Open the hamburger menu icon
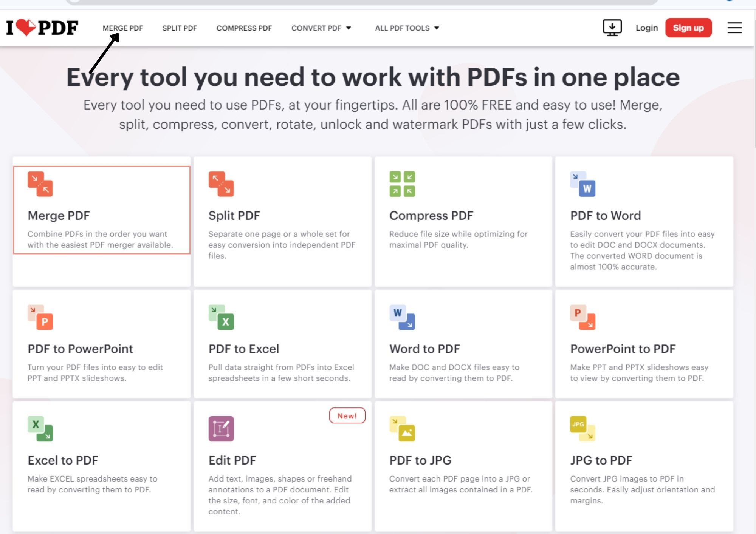 point(734,28)
